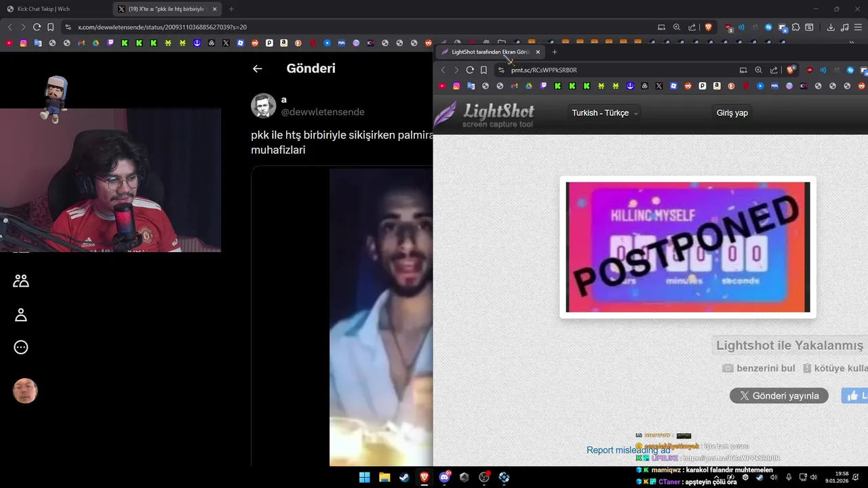Open the media control music note icon
868x488 pixels.
(844, 27)
